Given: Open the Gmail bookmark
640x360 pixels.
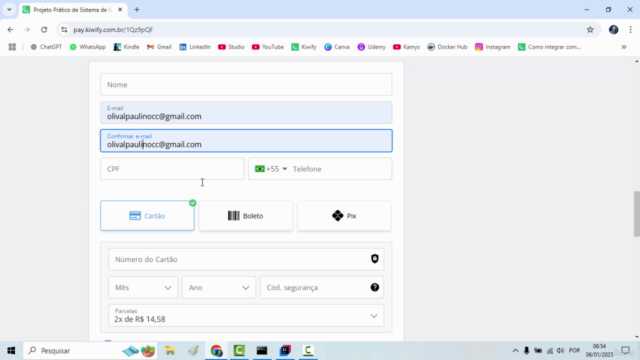Looking at the screenshot, I should click(x=159, y=47).
